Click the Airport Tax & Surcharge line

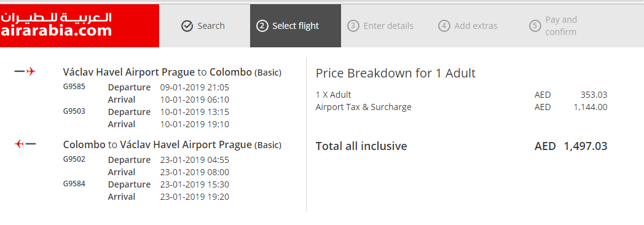pyautogui.click(x=461, y=107)
